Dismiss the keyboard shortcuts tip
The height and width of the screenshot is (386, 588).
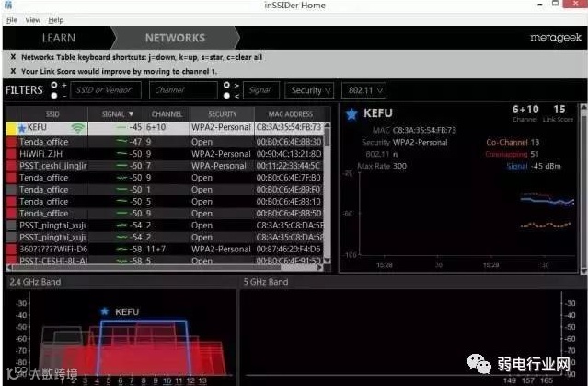13,57
